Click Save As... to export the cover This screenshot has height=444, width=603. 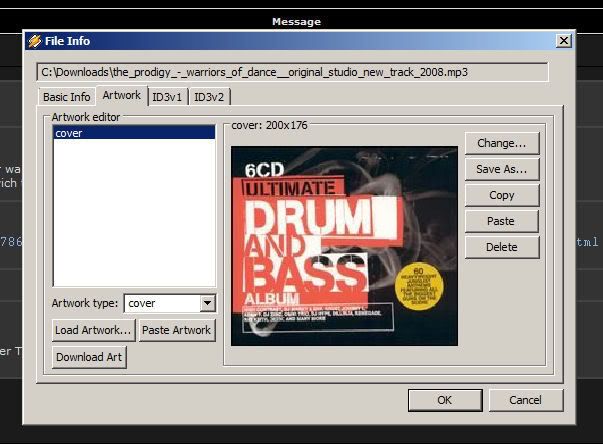(501, 169)
